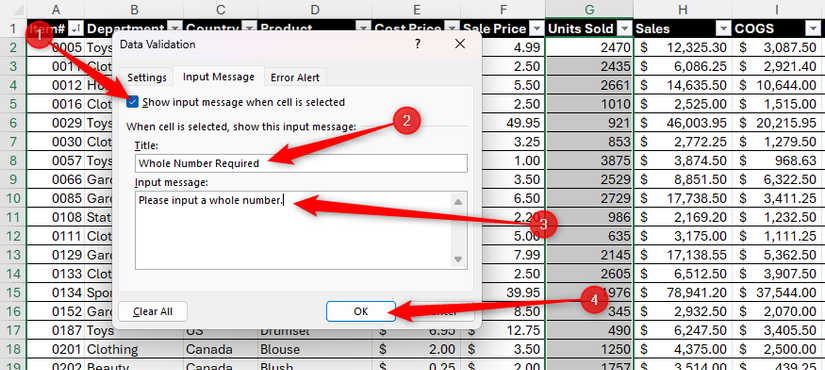Screen dimensions: 825x370
Task: Click the Blouse product cell
Action: (x=314, y=349)
